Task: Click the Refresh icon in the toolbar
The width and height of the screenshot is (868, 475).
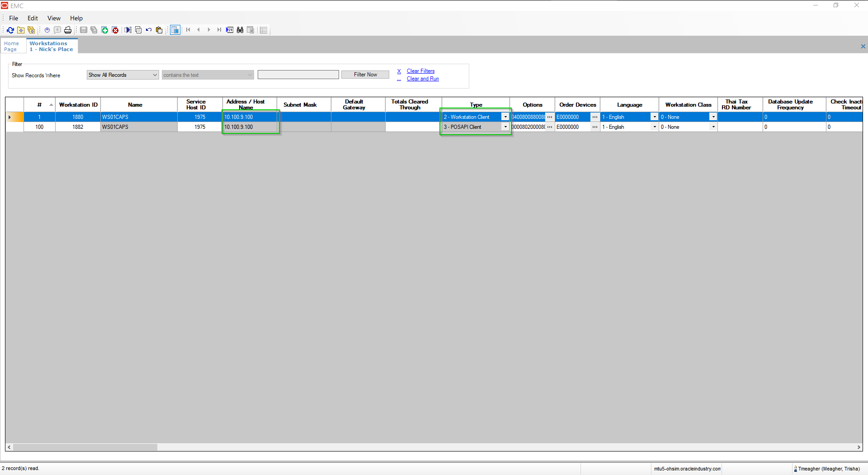Action: point(10,30)
